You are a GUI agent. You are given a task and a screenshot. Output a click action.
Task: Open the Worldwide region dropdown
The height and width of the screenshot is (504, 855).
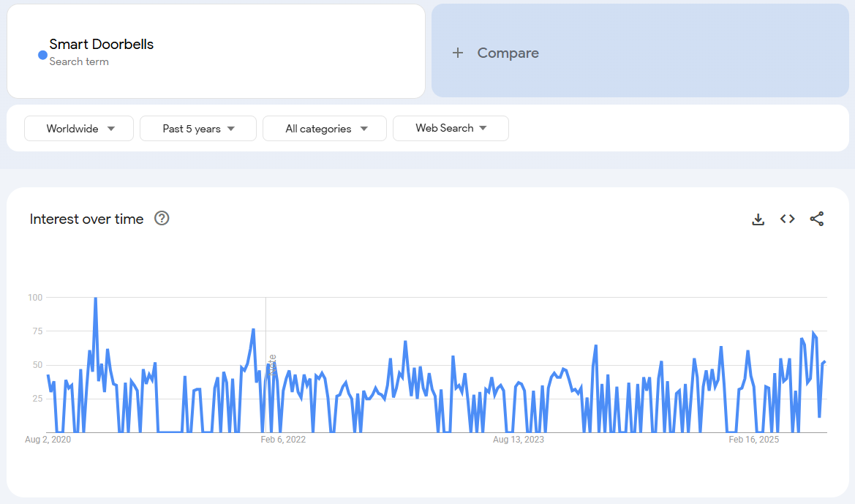click(79, 129)
